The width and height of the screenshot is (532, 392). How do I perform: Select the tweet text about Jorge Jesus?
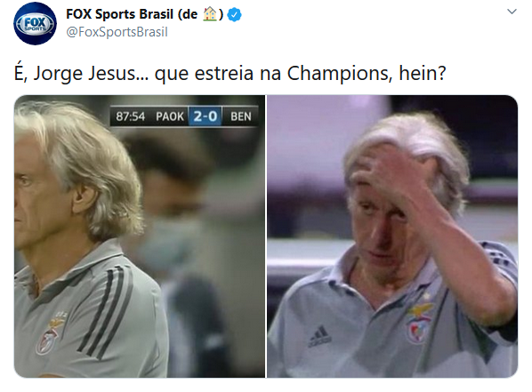click(x=230, y=73)
